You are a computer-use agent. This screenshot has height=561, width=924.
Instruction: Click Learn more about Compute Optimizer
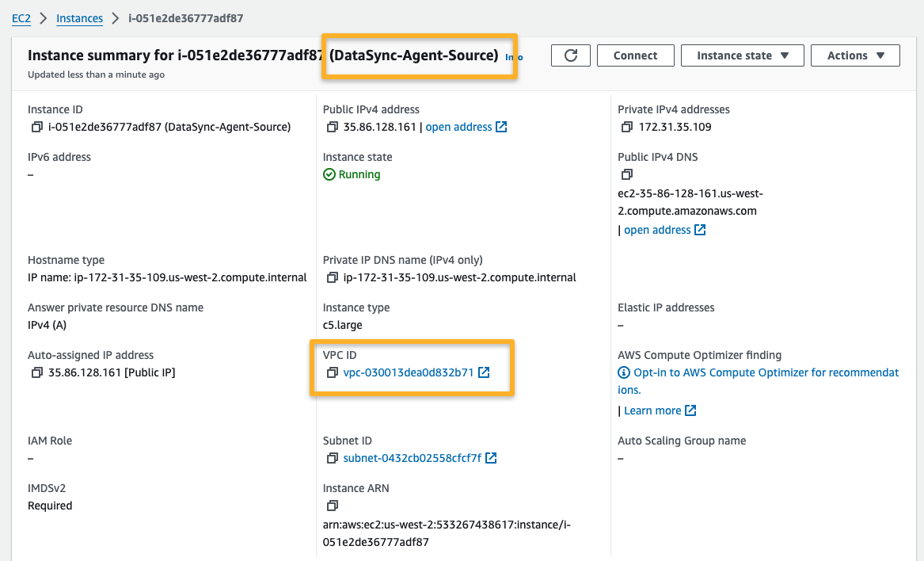point(652,410)
